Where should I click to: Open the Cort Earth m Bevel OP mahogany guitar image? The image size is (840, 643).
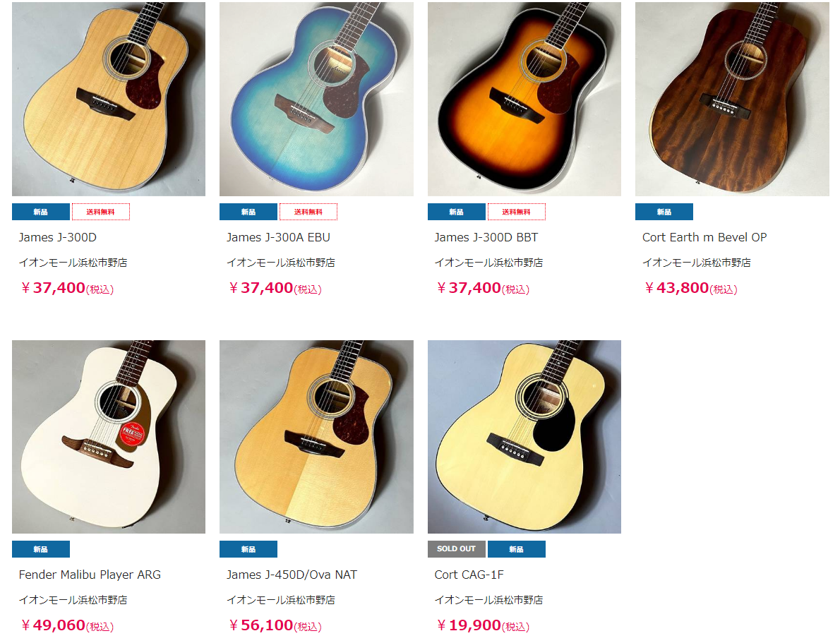click(x=732, y=99)
